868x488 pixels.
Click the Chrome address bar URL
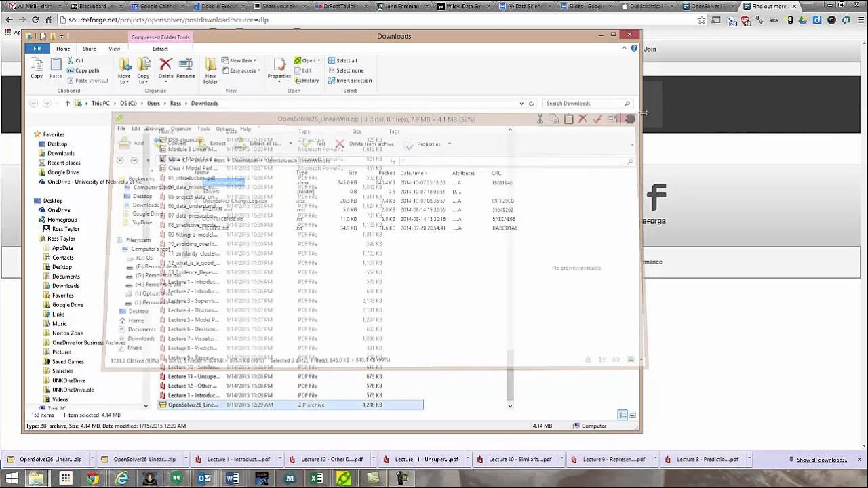tap(168, 20)
